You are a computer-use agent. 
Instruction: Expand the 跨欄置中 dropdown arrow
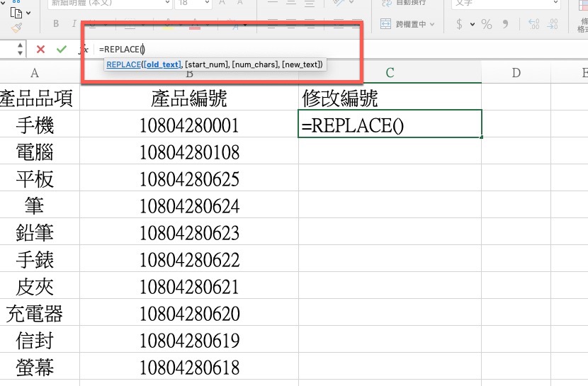(432, 24)
